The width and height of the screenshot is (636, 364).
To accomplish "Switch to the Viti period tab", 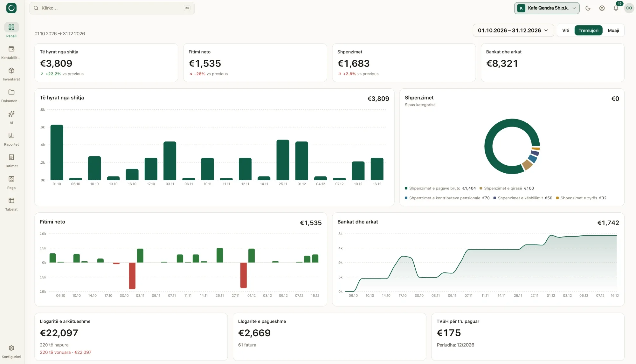I will [566, 31].
